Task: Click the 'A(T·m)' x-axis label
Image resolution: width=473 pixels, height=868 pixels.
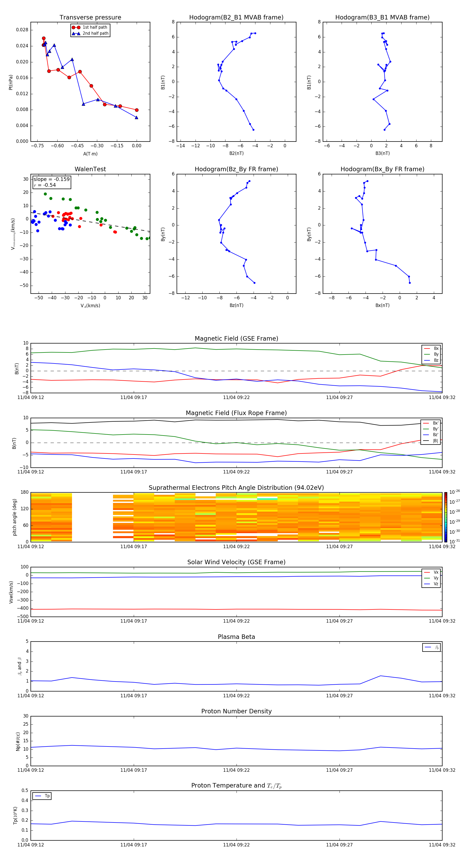Action: [x=90, y=154]
